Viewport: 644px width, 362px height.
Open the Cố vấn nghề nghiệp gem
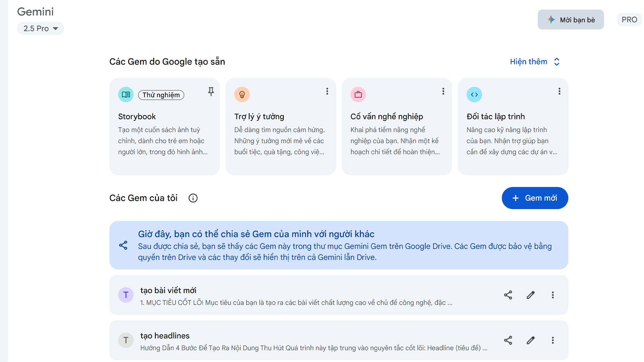(x=397, y=126)
